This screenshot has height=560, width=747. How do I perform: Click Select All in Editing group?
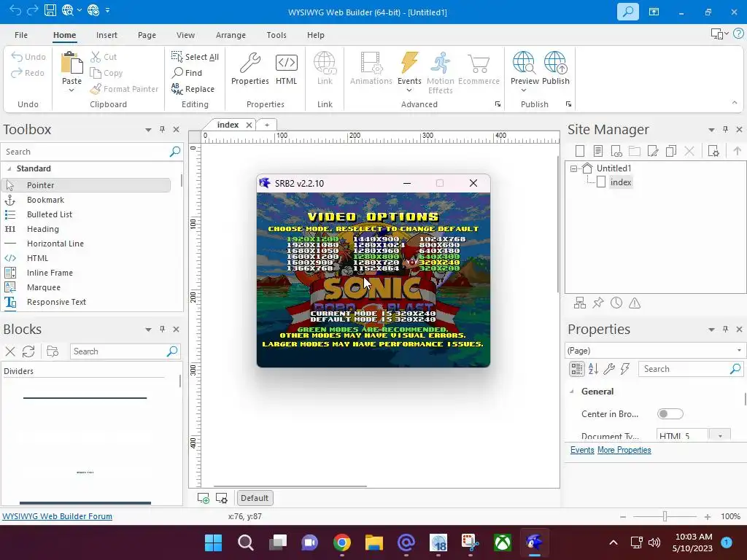pos(195,57)
